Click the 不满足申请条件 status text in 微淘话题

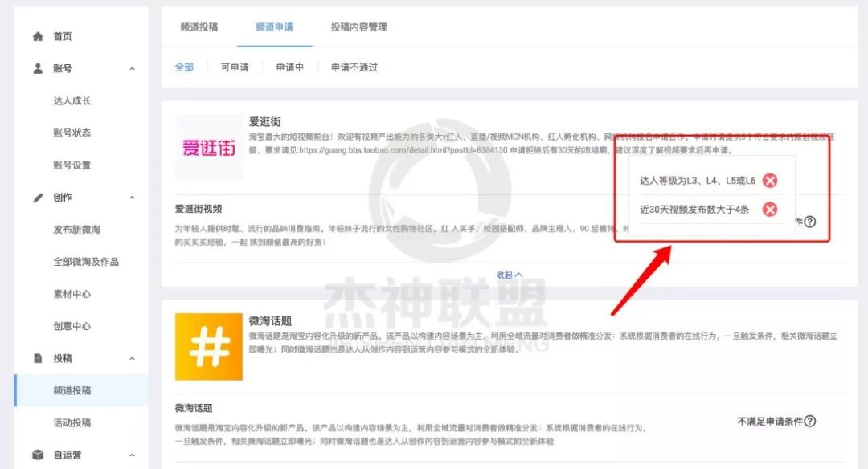[x=770, y=421]
